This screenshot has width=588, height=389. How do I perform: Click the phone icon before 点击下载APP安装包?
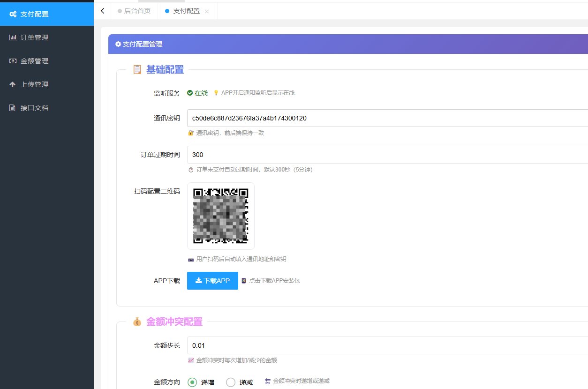pos(243,281)
